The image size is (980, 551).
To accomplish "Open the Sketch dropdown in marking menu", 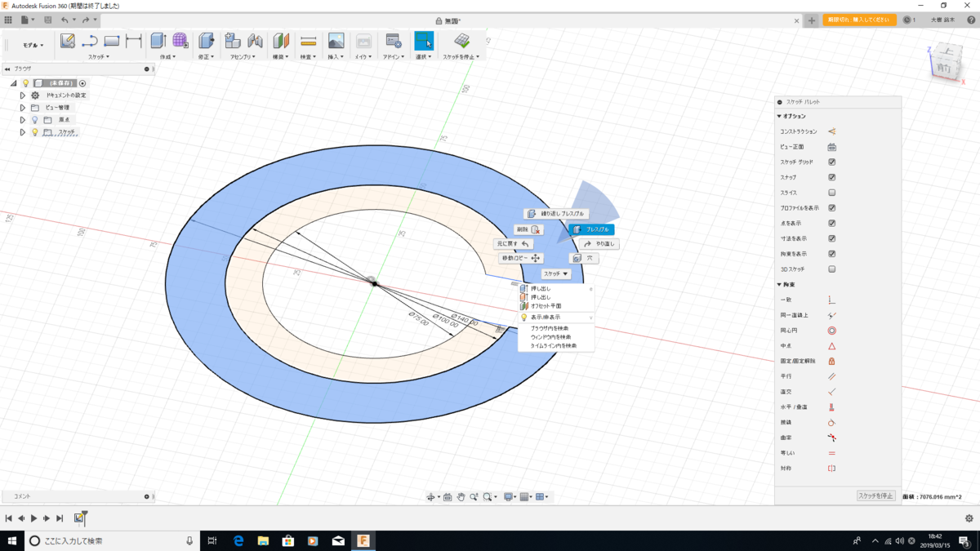I will click(556, 274).
